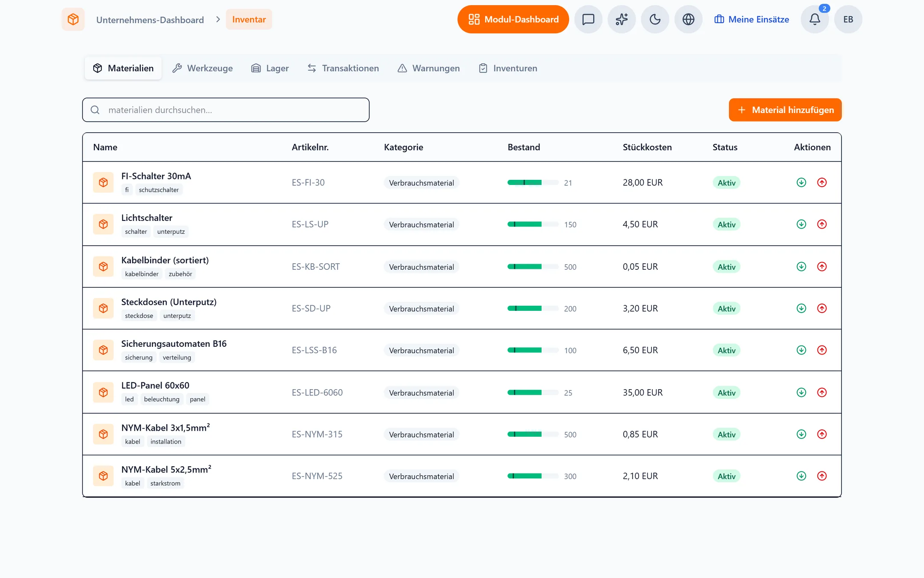Click Aktiv status of Lichtschalter row

click(x=726, y=224)
